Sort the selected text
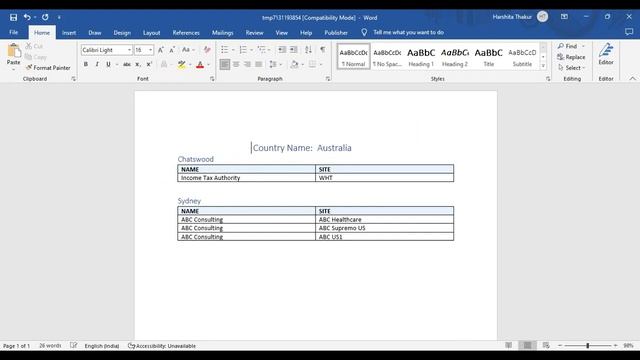 point(308,50)
